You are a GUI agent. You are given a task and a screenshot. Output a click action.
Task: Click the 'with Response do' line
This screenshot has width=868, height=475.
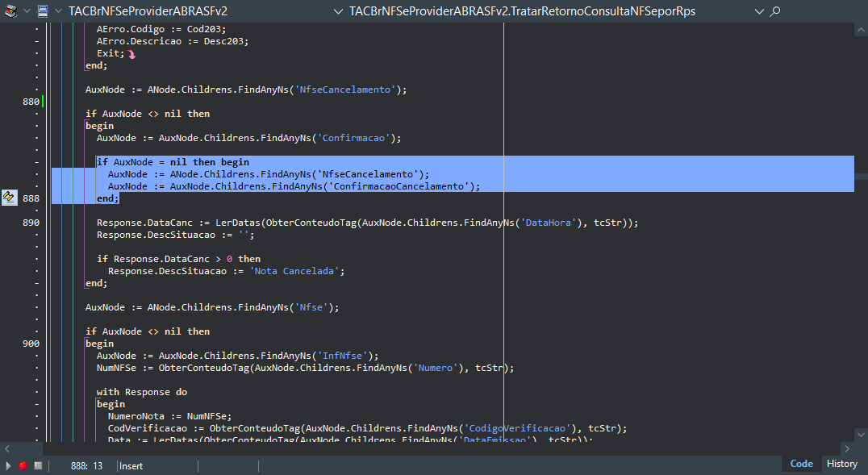pyautogui.click(x=142, y=392)
